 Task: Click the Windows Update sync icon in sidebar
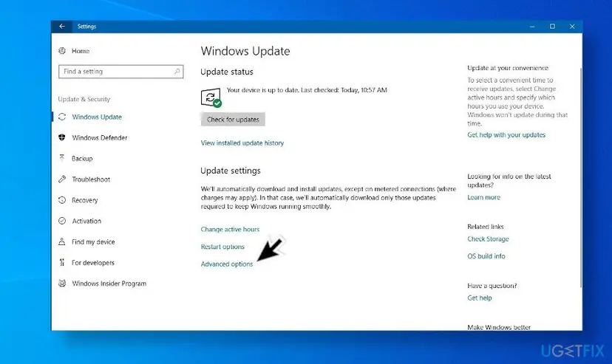62,117
